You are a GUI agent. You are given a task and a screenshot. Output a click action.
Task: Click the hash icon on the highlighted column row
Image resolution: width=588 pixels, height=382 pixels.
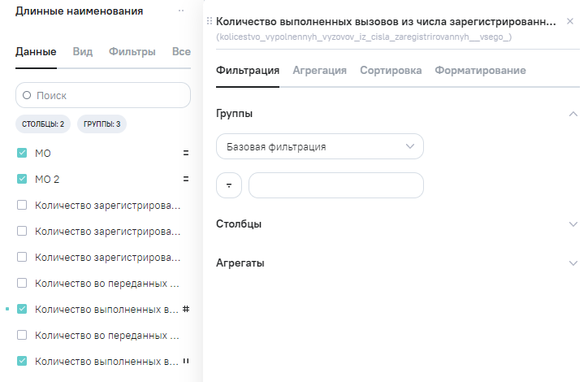[185, 309]
